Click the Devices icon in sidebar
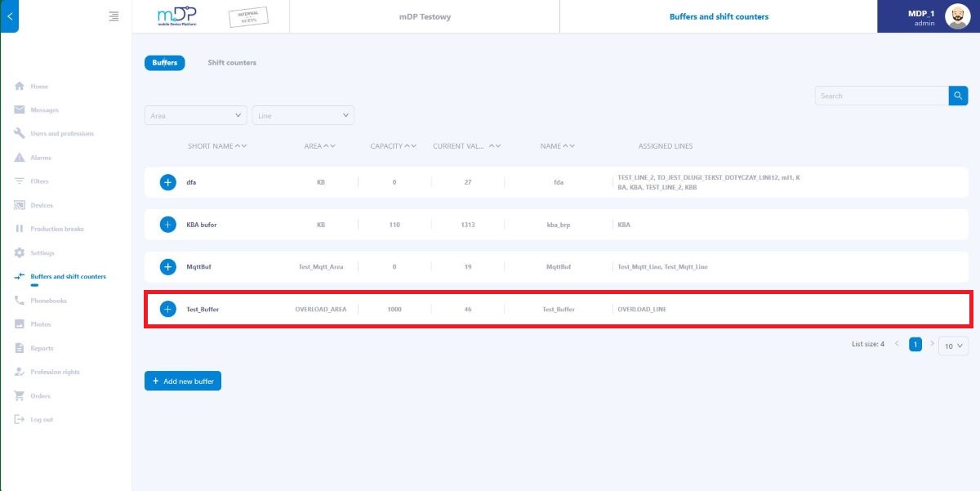The width and height of the screenshot is (980, 491). click(x=20, y=205)
